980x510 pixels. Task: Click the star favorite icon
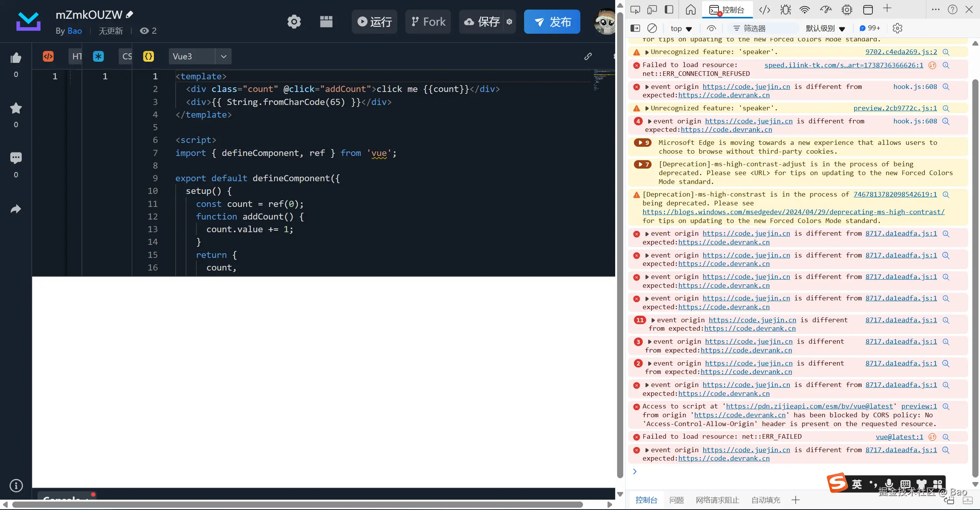[x=16, y=108]
